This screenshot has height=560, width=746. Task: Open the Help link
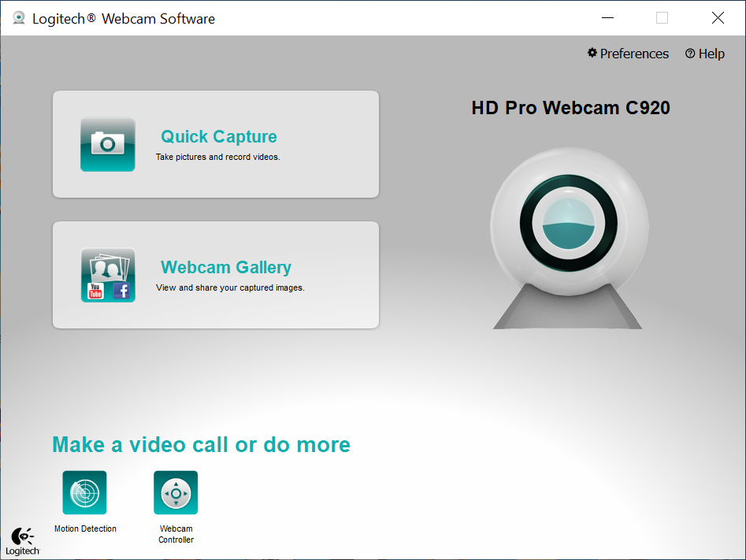(x=705, y=54)
